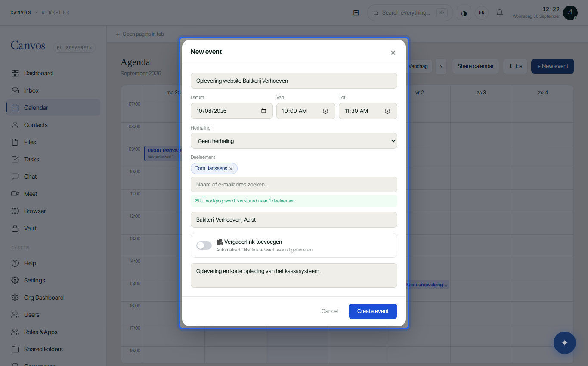588x366 pixels.
Task: Open Roles & Apps in sidebar
Action: tap(53, 332)
